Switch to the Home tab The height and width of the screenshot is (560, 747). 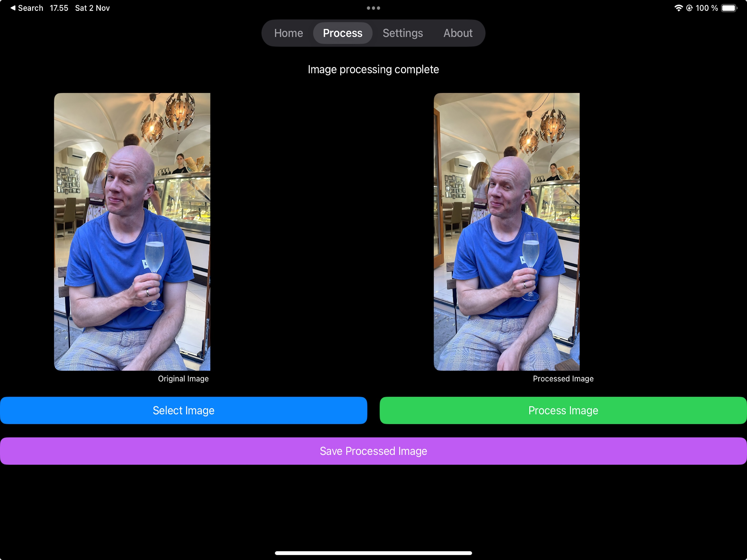tap(288, 33)
